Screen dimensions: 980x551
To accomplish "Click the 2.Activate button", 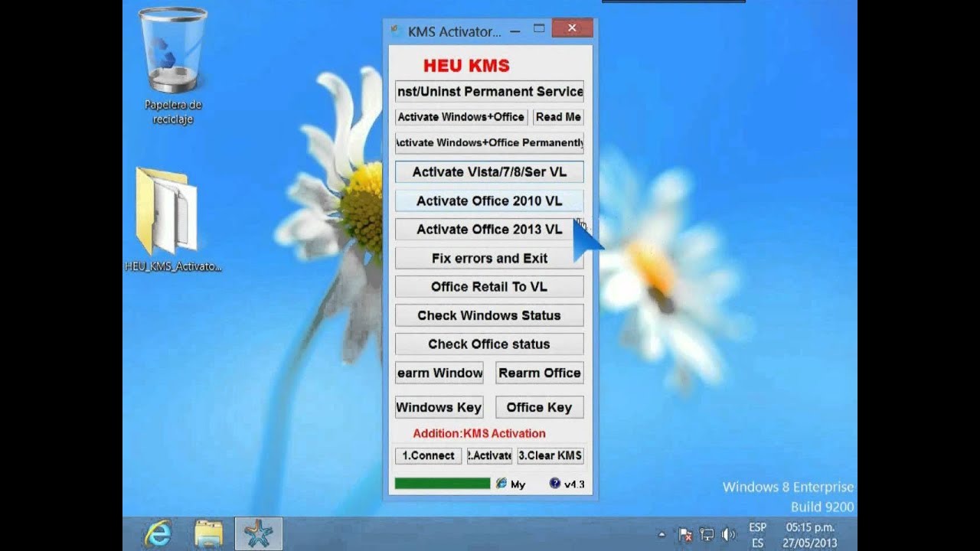I will pos(490,455).
